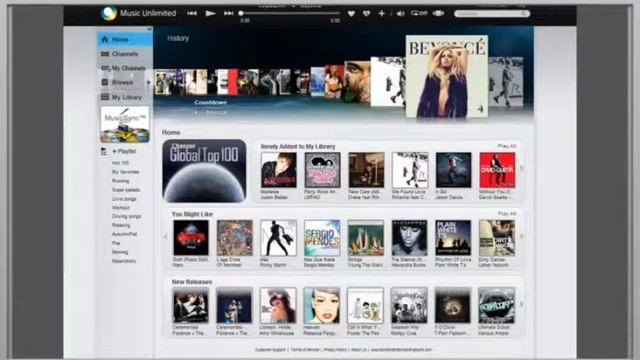Screen dimensions: 640x360
Task: Open the first Ceremonials album cover
Action: pyautogui.click(x=191, y=306)
